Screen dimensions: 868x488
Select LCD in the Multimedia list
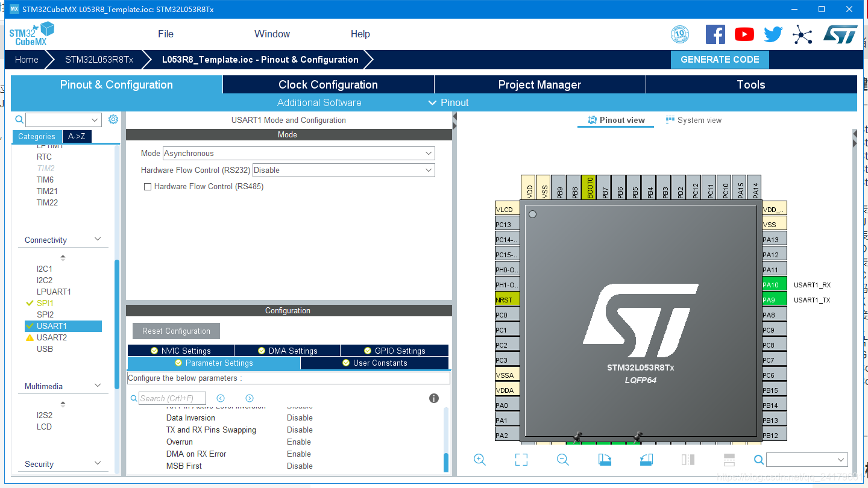click(x=44, y=427)
